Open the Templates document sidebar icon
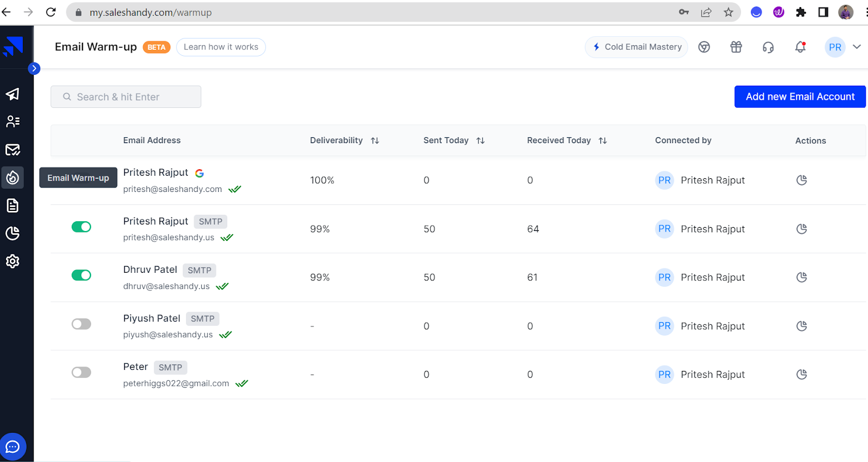Image resolution: width=868 pixels, height=462 pixels. coord(12,206)
